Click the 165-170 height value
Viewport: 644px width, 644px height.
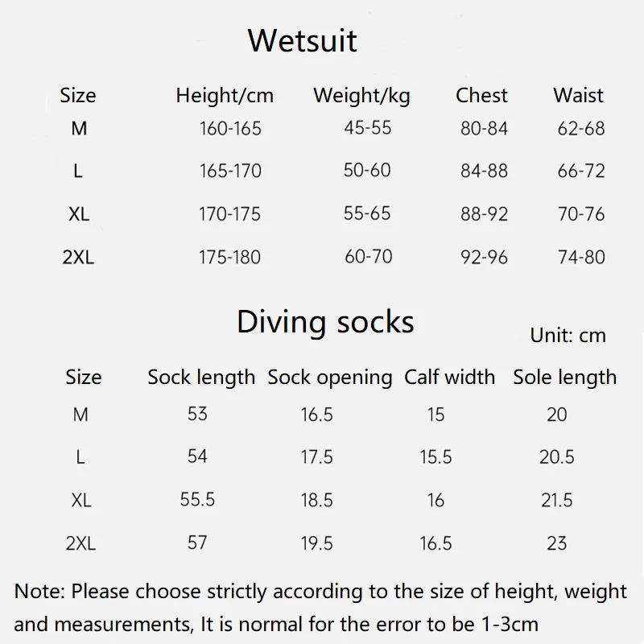coord(230,171)
